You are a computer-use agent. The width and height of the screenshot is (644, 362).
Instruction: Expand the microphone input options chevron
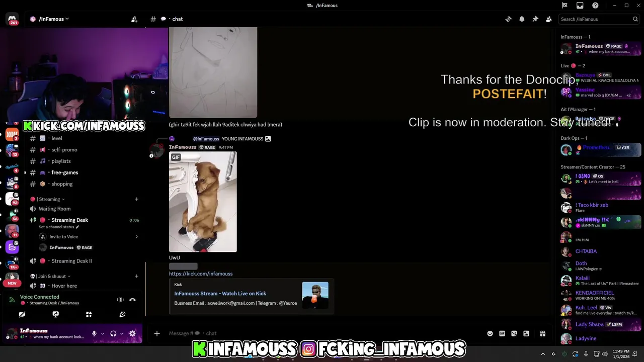click(x=102, y=333)
